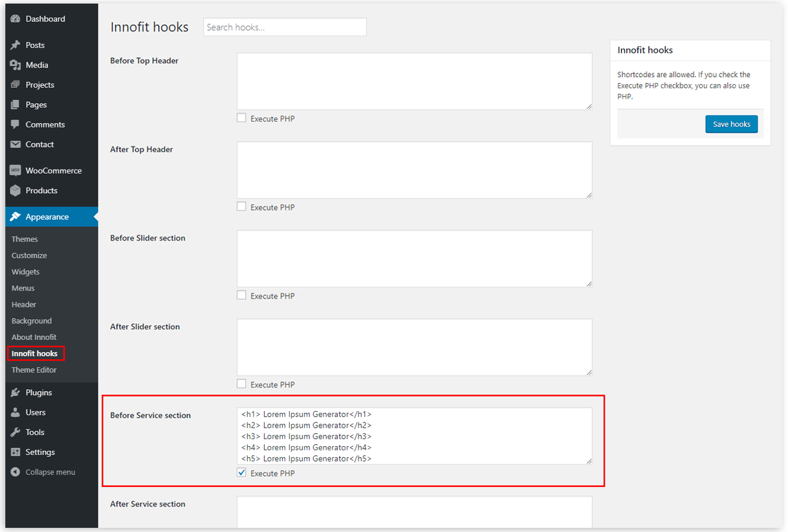
Task: Click the Tools wrench icon
Action: point(15,432)
